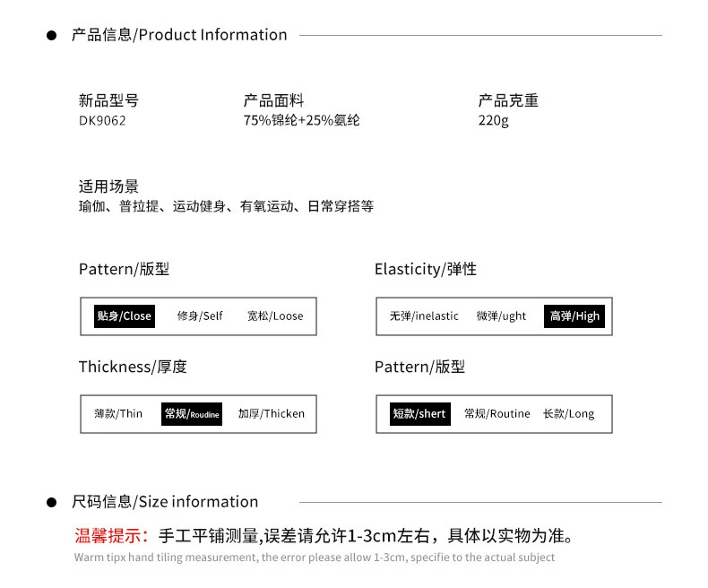This screenshot has width=708, height=588.
Task: Select 无弹/inelastic elasticity option
Action: click(424, 316)
